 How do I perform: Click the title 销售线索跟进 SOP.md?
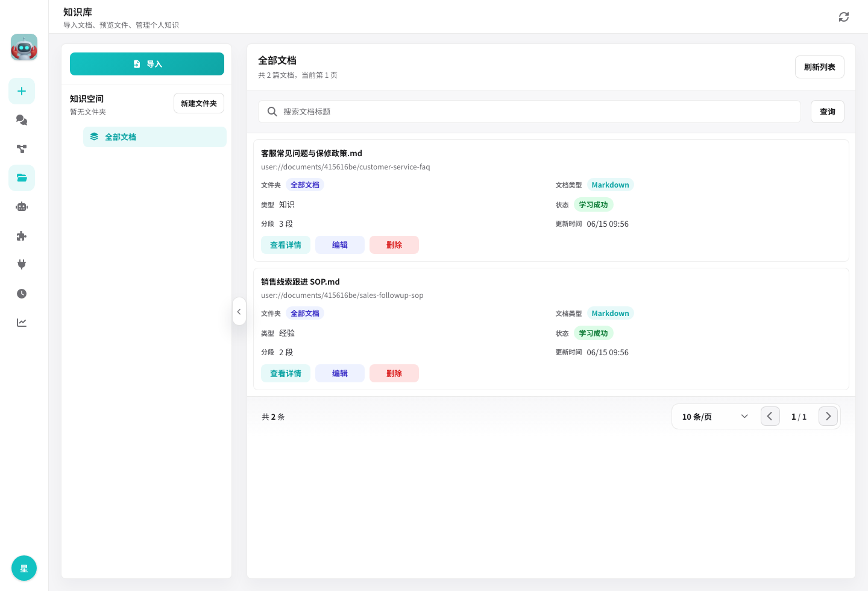pyautogui.click(x=300, y=282)
